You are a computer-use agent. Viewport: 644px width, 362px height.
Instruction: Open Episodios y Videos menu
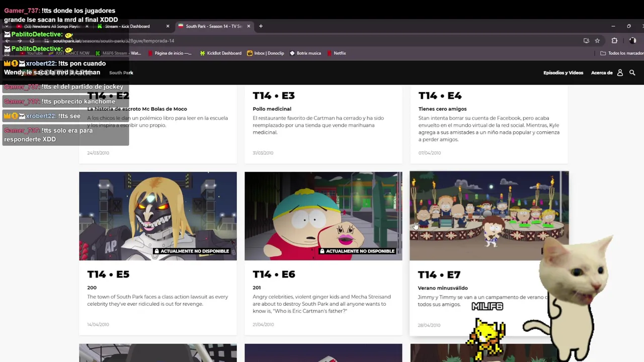(x=563, y=73)
